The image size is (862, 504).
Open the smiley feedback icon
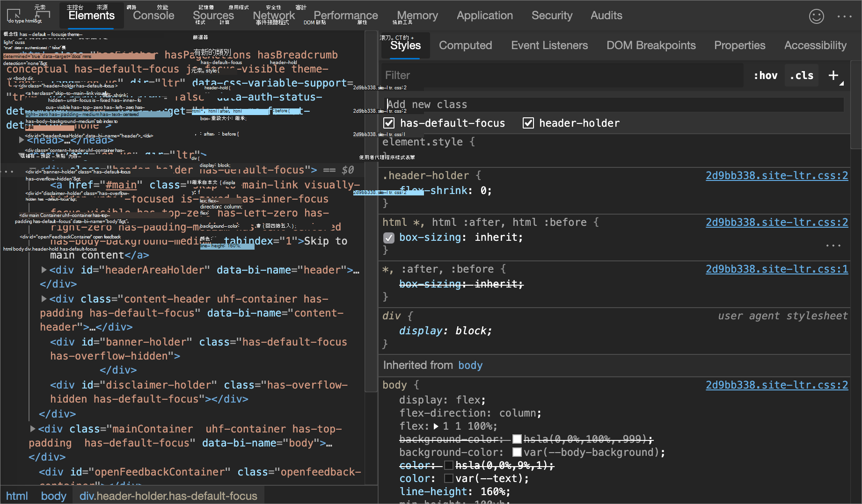click(x=816, y=16)
